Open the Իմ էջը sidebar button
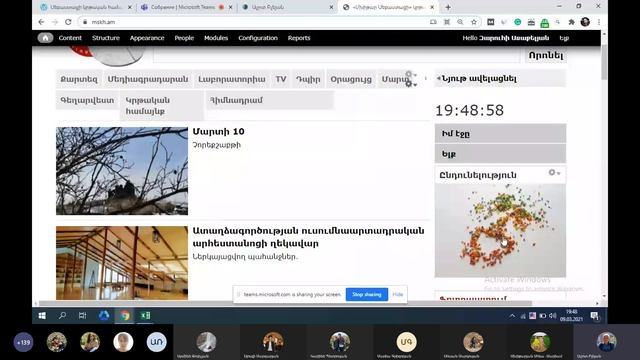640x360 pixels. pyautogui.click(x=500, y=133)
